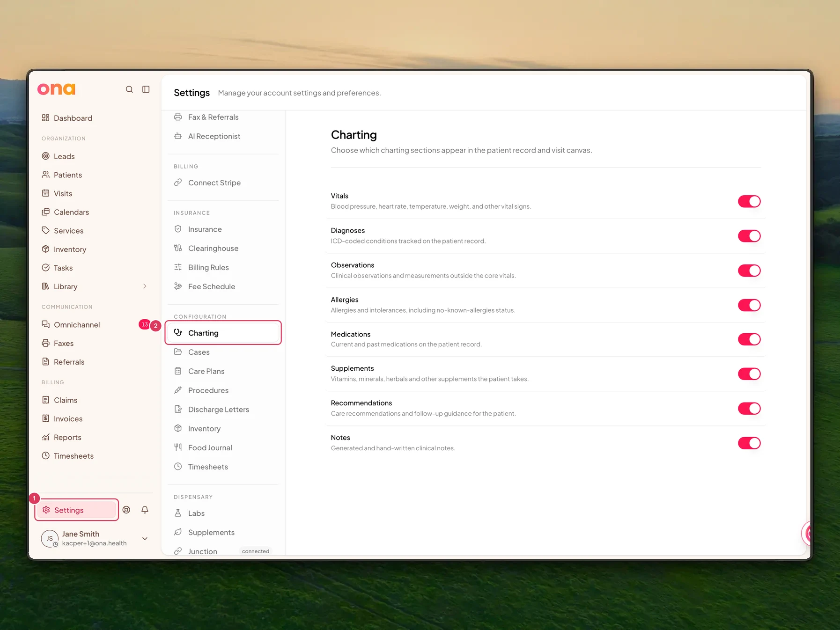
Task: Open notifications bell icon
Action: [x=145, y=510]
